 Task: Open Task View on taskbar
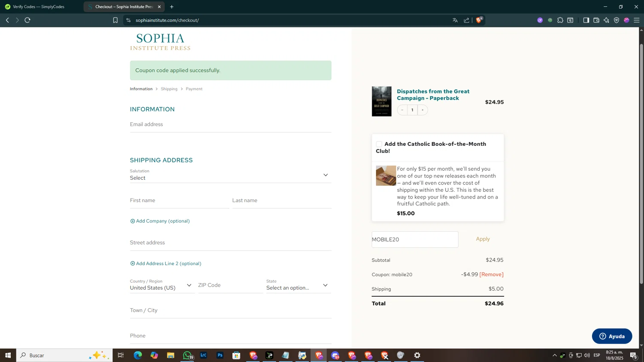pos(121,355)
